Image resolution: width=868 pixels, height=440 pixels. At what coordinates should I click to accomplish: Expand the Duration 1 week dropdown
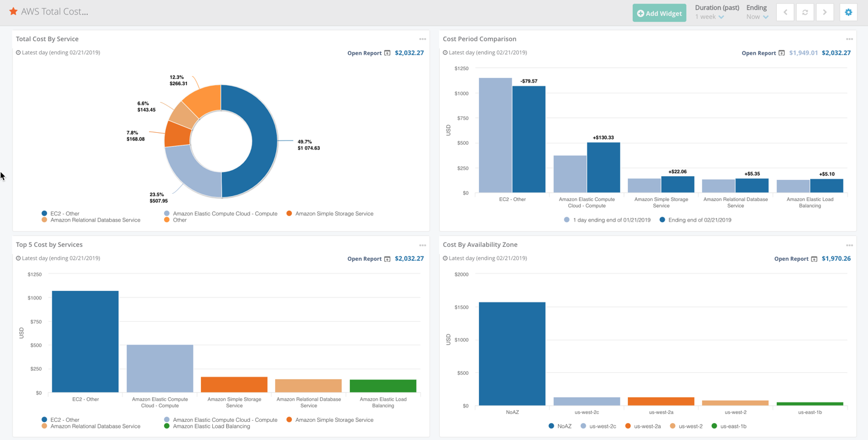(709, 17)
